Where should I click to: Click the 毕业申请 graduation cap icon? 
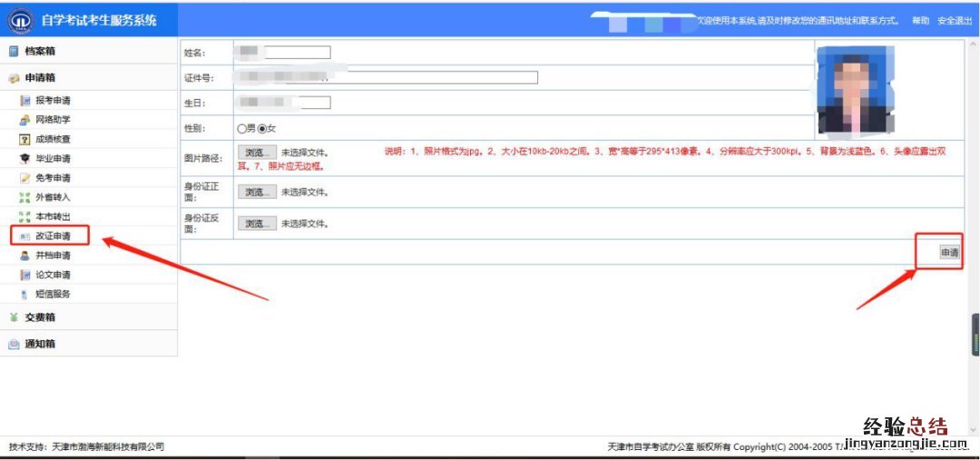pyautogui.click(x=24, y=159)
